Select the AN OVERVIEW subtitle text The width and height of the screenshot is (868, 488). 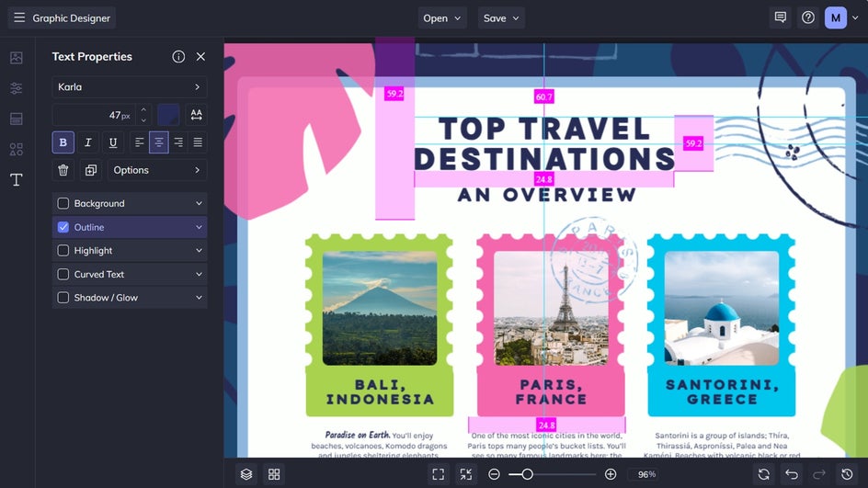tap(546, 195)
